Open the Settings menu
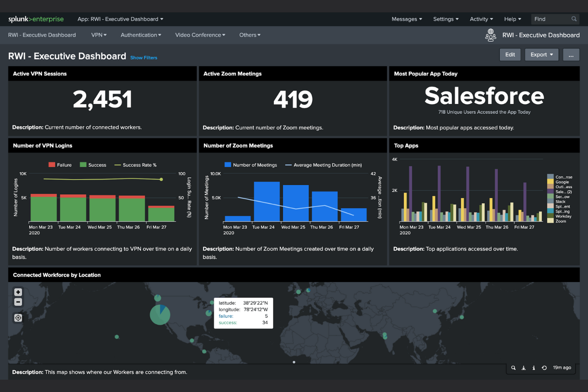The width and height of the screenshot is (588, 392). pos(445,19)
